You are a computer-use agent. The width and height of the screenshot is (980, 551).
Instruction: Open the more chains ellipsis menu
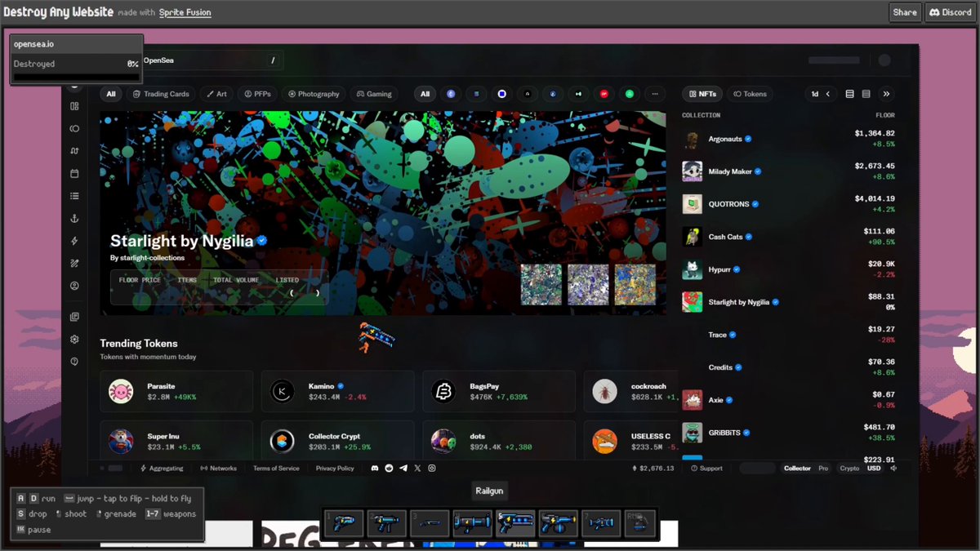coord(654,94)
